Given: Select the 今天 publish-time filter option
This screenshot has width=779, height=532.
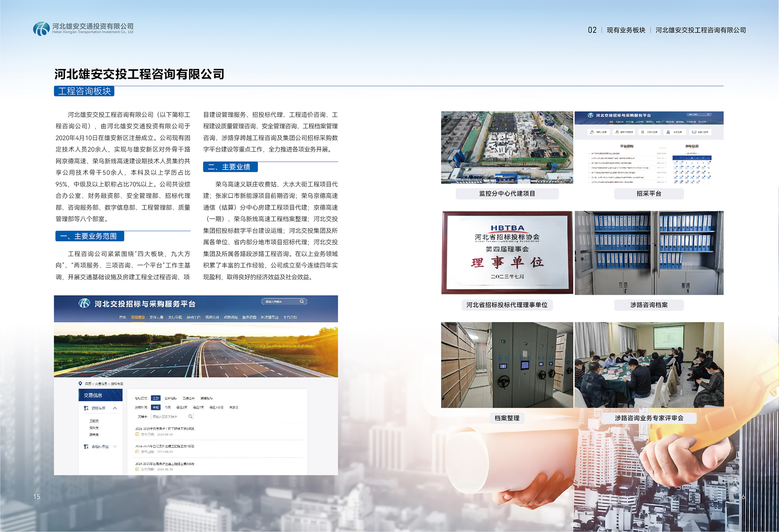Looking at the screenshot, I should [168, 407].
